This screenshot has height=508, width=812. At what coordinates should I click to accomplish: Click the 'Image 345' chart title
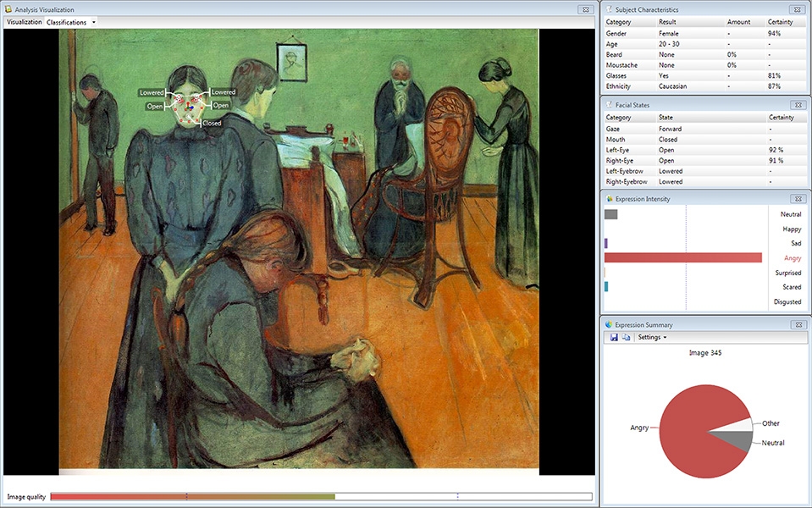(704, 353)
